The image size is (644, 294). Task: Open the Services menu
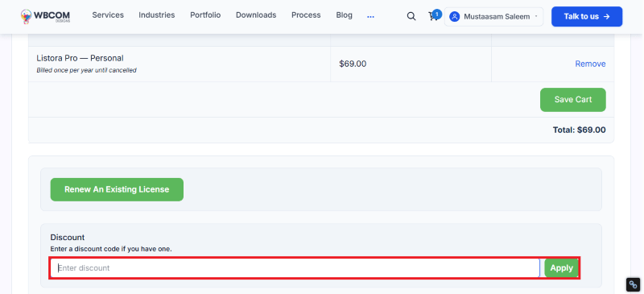tap(108, 15)
